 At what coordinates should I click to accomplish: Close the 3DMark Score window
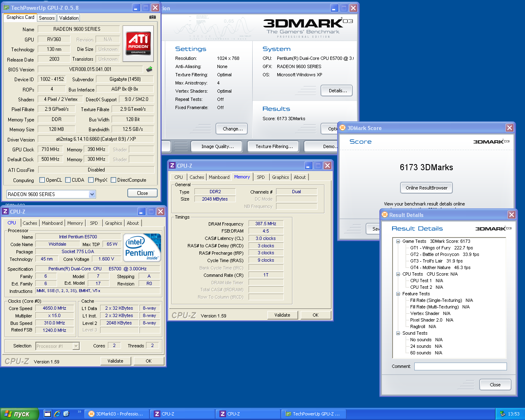(x=509, y=128)
